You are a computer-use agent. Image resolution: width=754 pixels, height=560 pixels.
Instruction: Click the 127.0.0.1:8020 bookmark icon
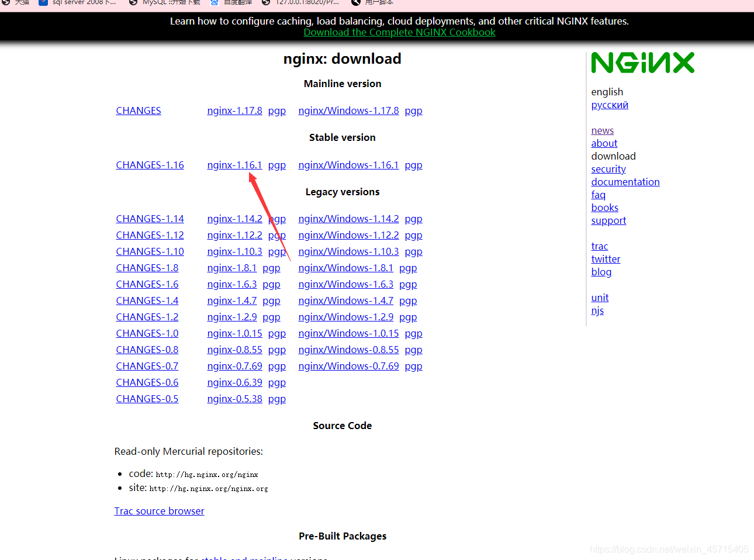click(266, 3)
